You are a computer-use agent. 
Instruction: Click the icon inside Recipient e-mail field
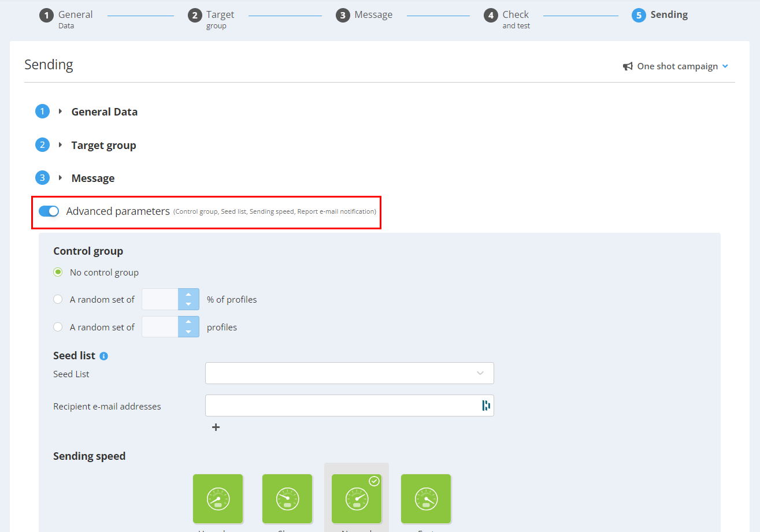(x=486, y=405)
